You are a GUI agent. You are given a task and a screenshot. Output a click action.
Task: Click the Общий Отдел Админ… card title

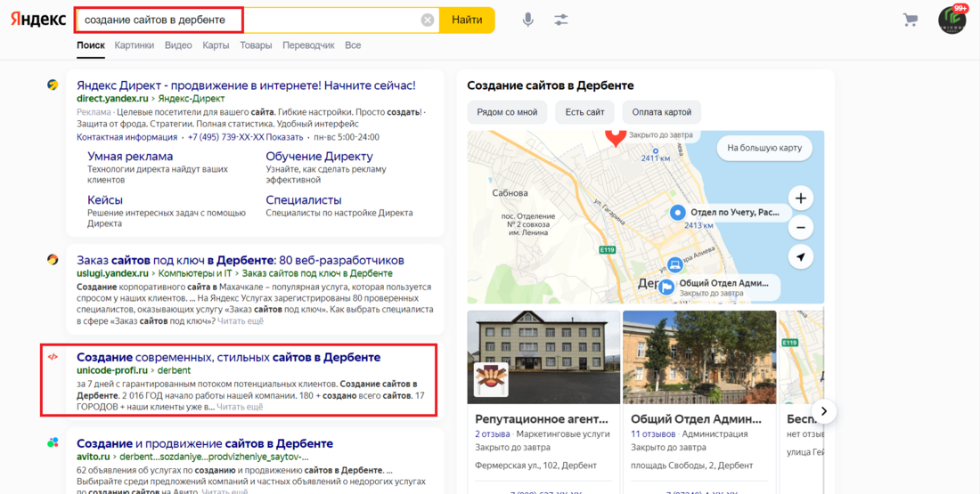tap(698, 419)
